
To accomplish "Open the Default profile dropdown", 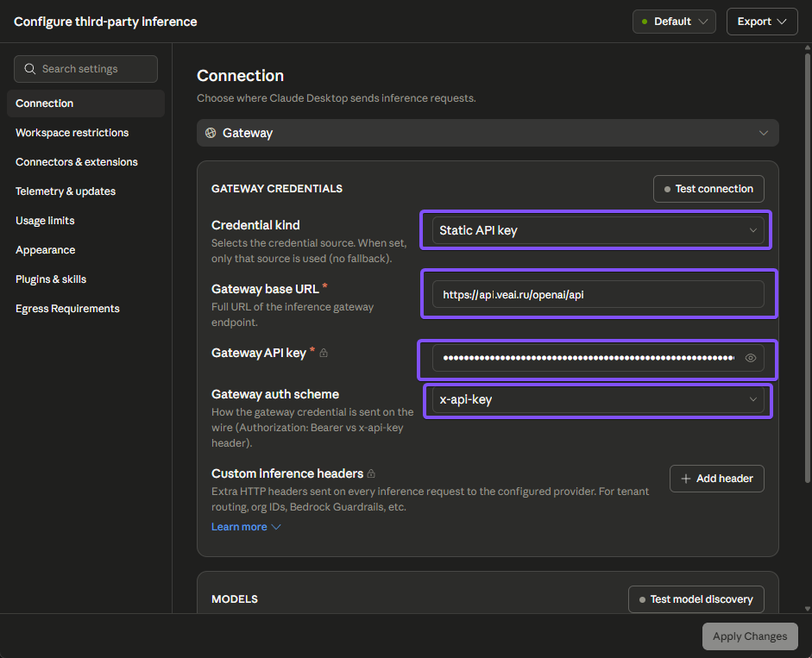I will click(x=674, y=22).
